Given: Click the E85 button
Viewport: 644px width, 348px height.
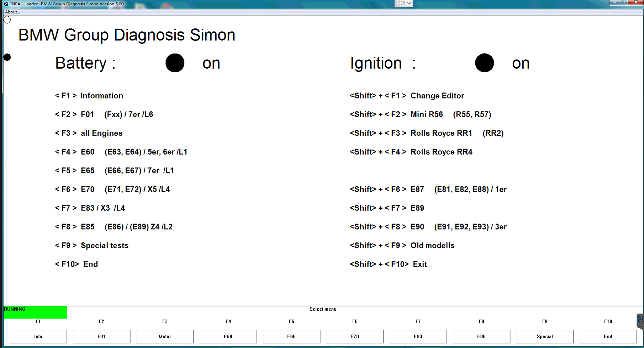Looking at the screenshot, I should coord(481,336).
